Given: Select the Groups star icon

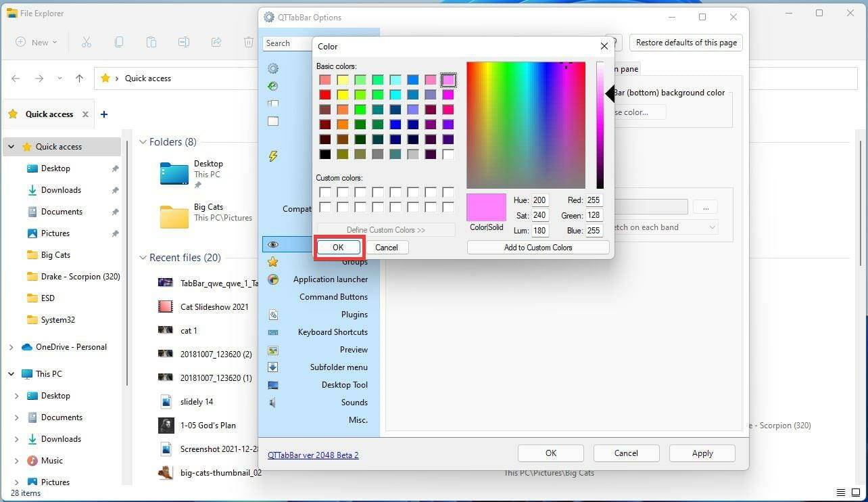Looking at the screenshot, I should 273,262.
